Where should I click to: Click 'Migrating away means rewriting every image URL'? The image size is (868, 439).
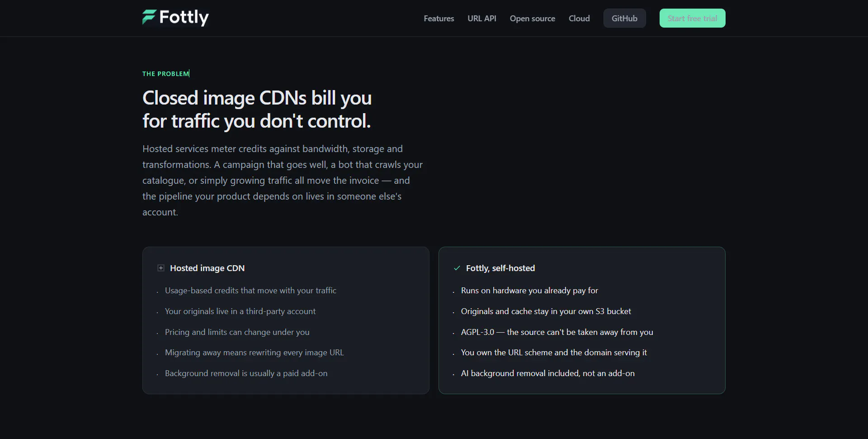[x=254, y=353]
